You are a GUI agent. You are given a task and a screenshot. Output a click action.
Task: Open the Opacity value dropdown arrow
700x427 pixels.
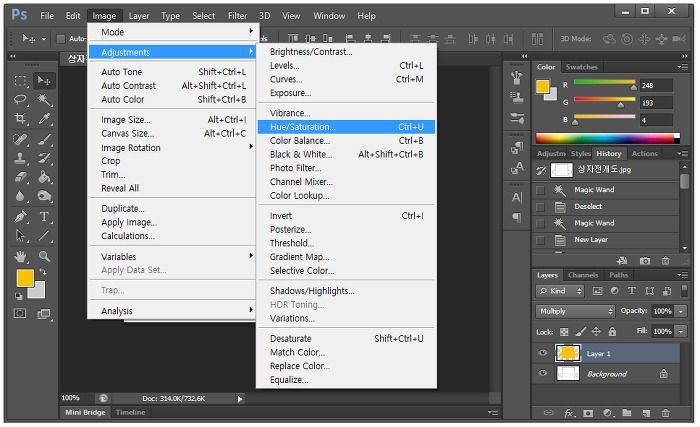click(681, 311)
